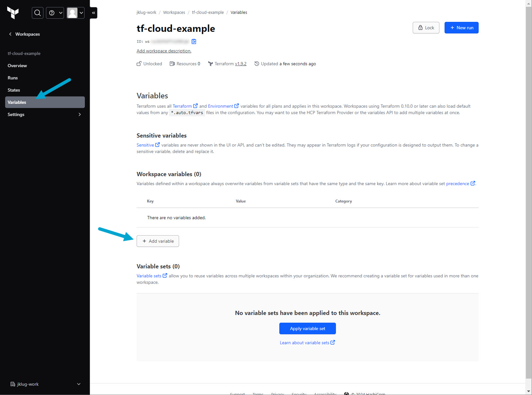Screen dimensions: 532x395
Task: Open the States sidebar item
Action: click(x=14, y=90)
